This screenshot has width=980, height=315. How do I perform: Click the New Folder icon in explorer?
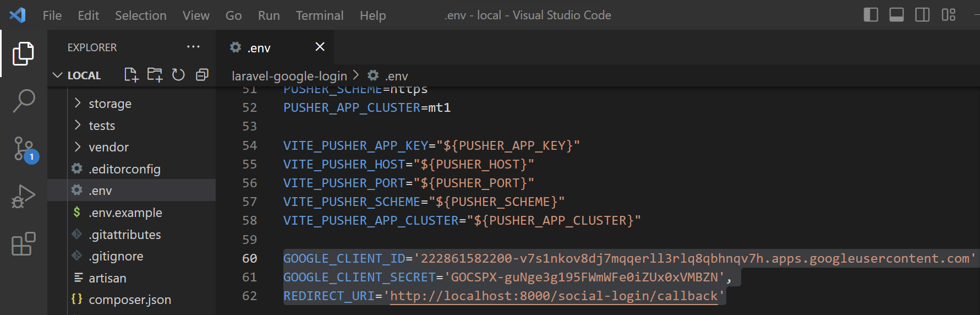[155, 75]
